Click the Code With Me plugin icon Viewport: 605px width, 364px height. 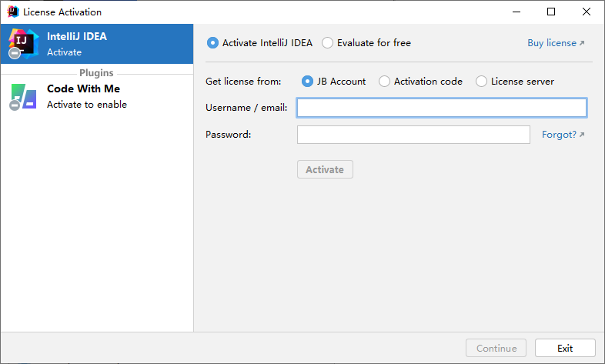[x=23, y=96]
